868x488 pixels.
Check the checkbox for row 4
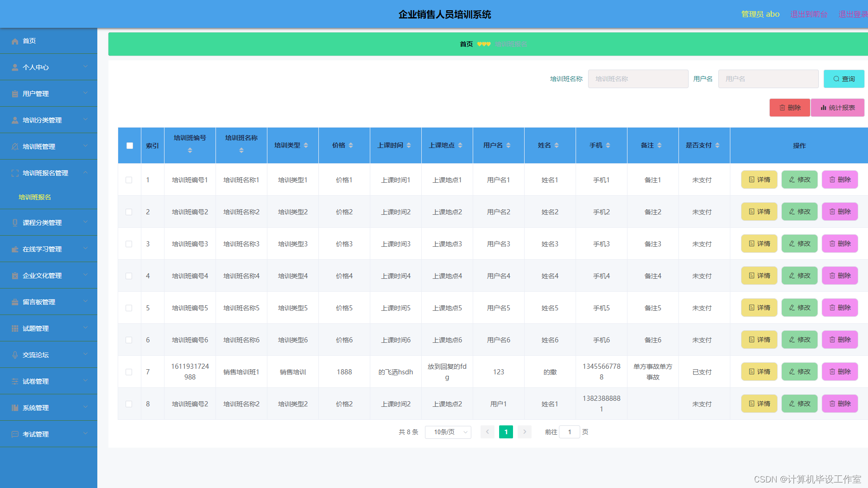(129, 276)
